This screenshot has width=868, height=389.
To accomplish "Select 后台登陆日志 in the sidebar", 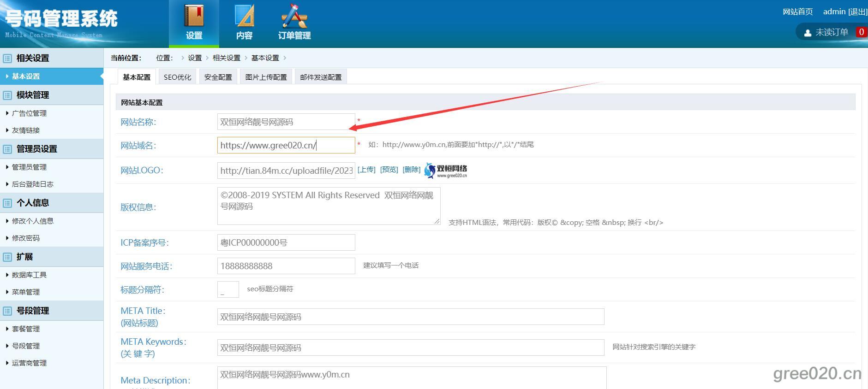I will 32,184.
